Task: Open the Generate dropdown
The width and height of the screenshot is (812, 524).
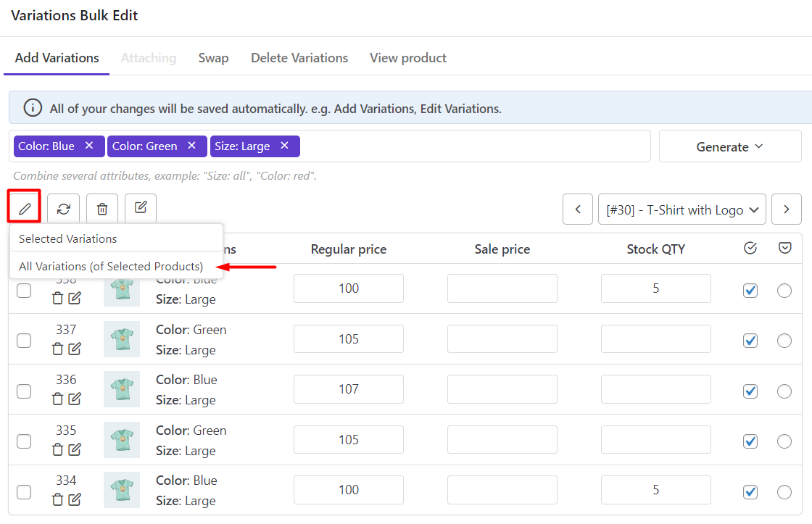Action: (729, 146)
